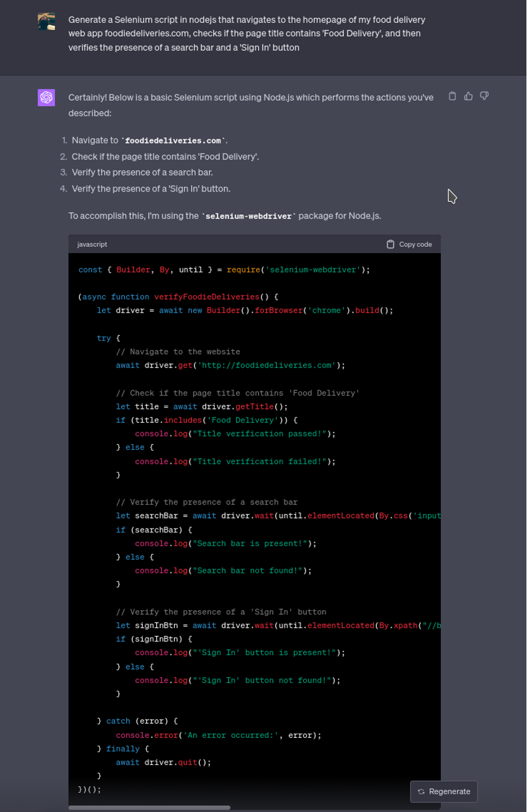Click the 'javascript' language label

click(x=92, y=244)
